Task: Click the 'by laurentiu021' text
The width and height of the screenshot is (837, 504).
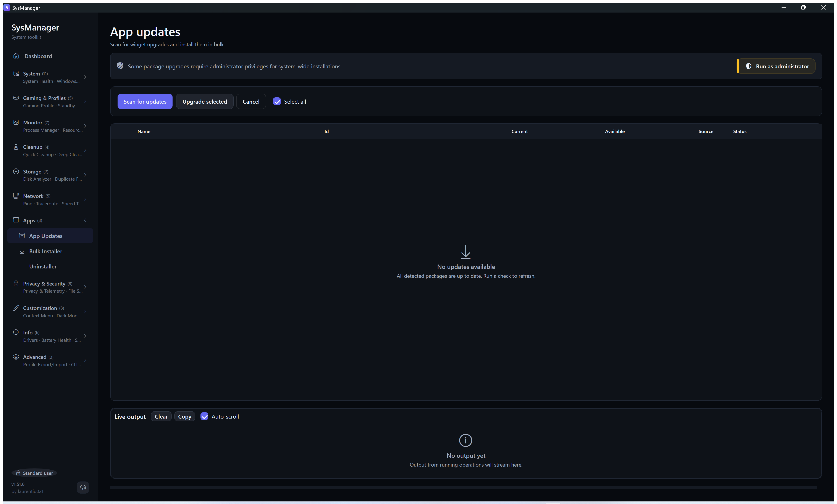Action: click(27, 491)
